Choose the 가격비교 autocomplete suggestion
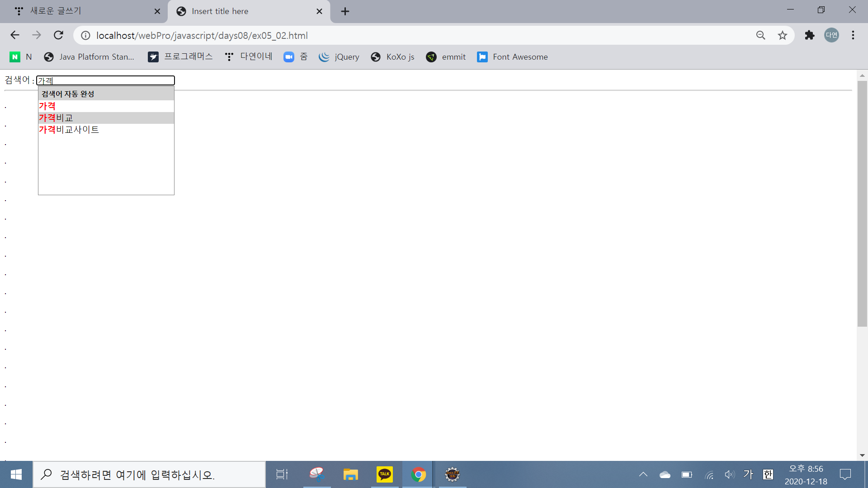The image size is (868, 488). coord(56,118)
